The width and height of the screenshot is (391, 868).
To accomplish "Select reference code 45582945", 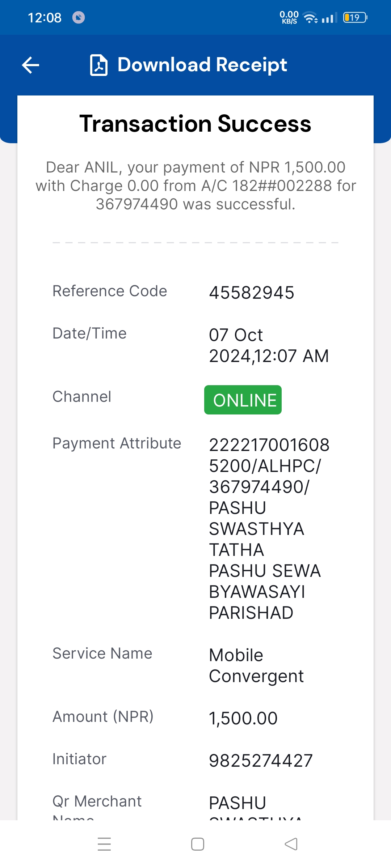I will (252, 293).
